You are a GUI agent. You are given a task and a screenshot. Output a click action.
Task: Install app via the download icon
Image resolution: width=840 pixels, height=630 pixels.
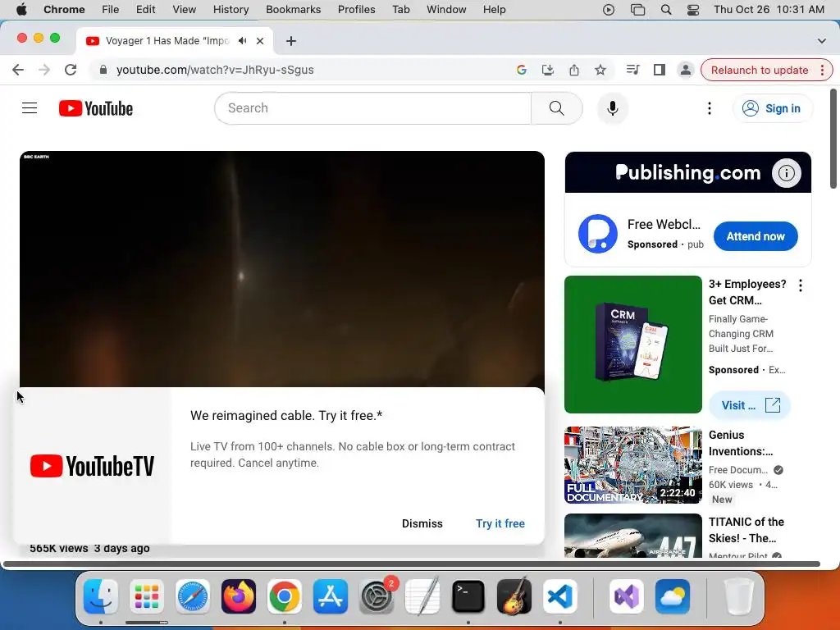click(x=547, y=70)
